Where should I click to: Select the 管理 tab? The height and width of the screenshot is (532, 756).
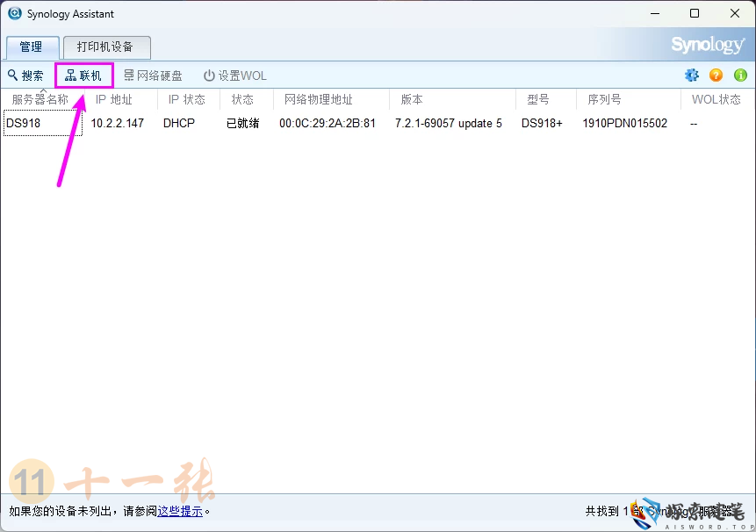(x=32, y=47)
